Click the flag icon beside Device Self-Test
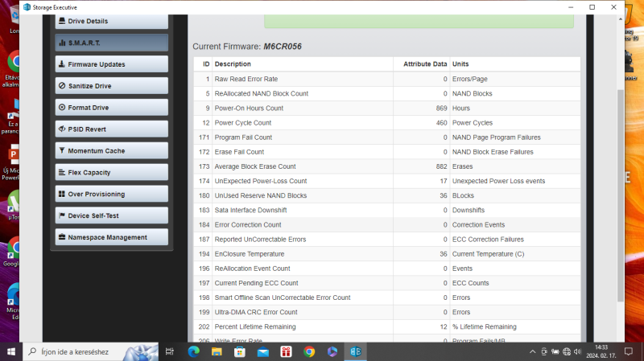The width and height of the screenshot is (644, 361). 62,215
